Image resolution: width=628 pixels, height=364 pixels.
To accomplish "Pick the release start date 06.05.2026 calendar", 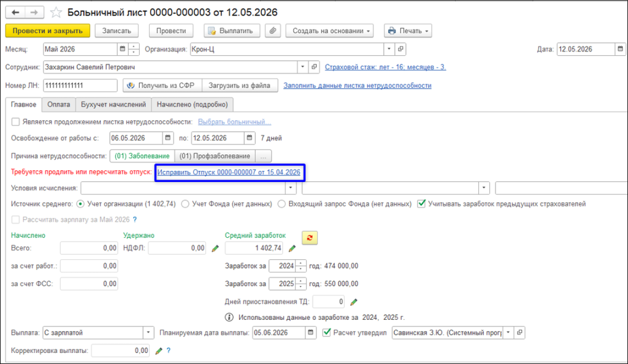I will (168, 138).
